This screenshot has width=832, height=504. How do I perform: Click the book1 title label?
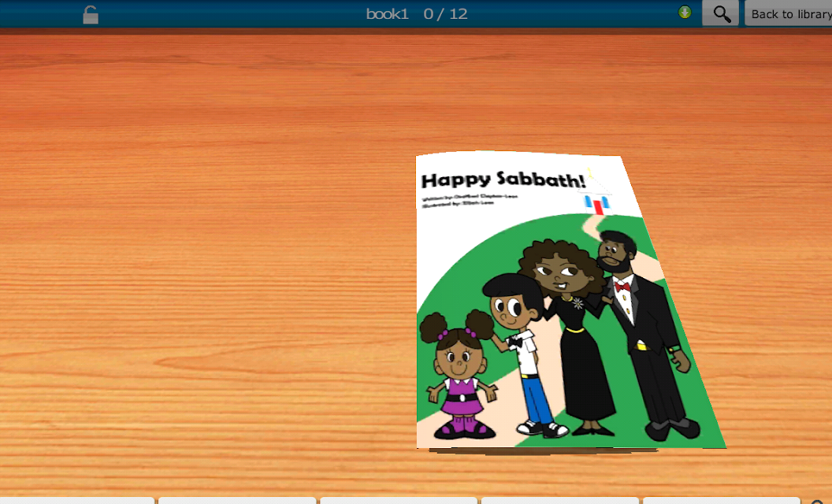(388, 14)
